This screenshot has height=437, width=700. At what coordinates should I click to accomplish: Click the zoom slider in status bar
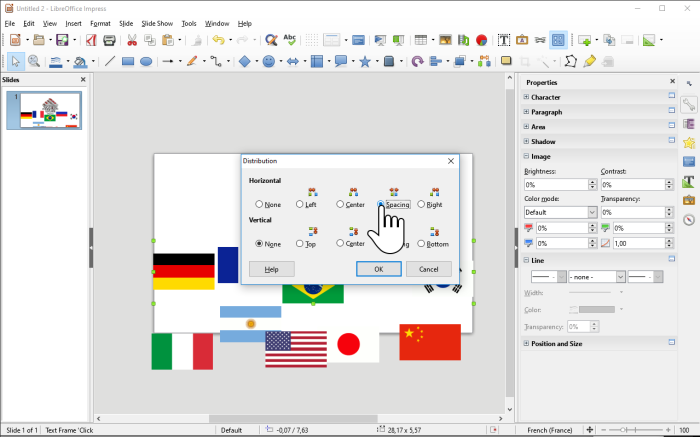638,430
